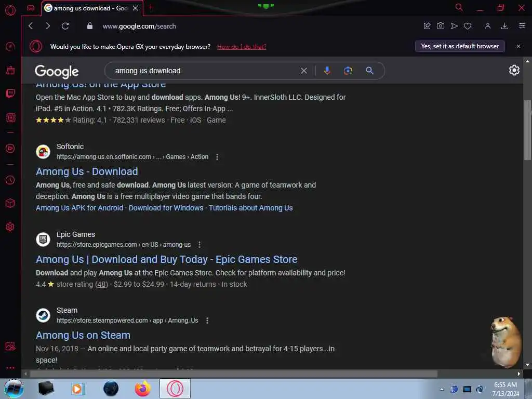
Task: Open Firefox from the taskbar
Action: (143, 389)
